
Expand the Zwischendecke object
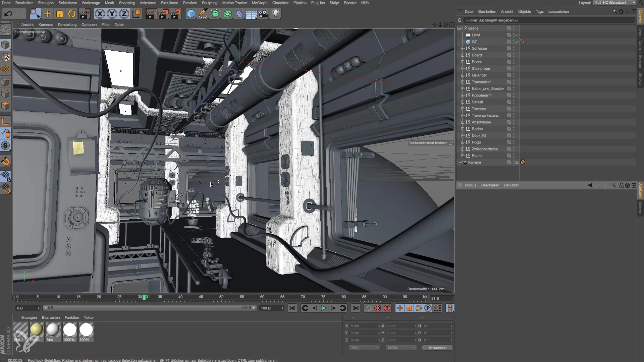tap(463, 149)
